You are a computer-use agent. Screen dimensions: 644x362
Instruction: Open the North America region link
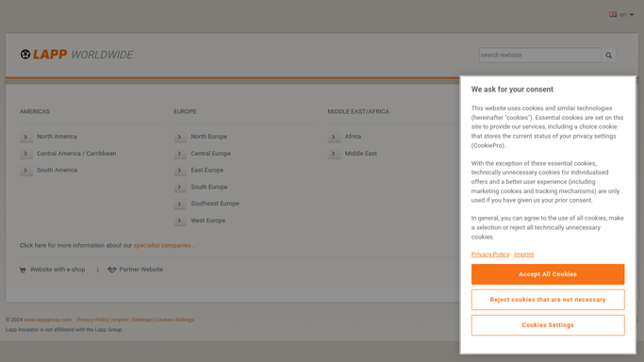coord(57,137)
